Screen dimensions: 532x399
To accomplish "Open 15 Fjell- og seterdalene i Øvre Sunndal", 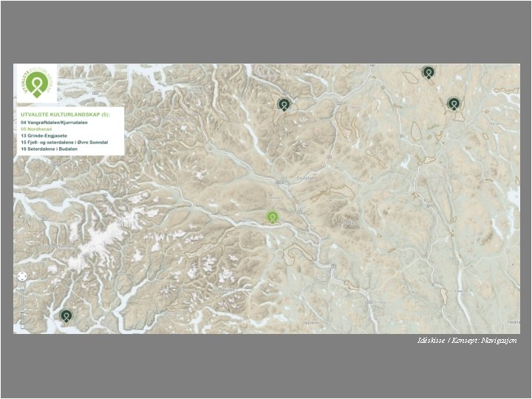I will [64, 142].
